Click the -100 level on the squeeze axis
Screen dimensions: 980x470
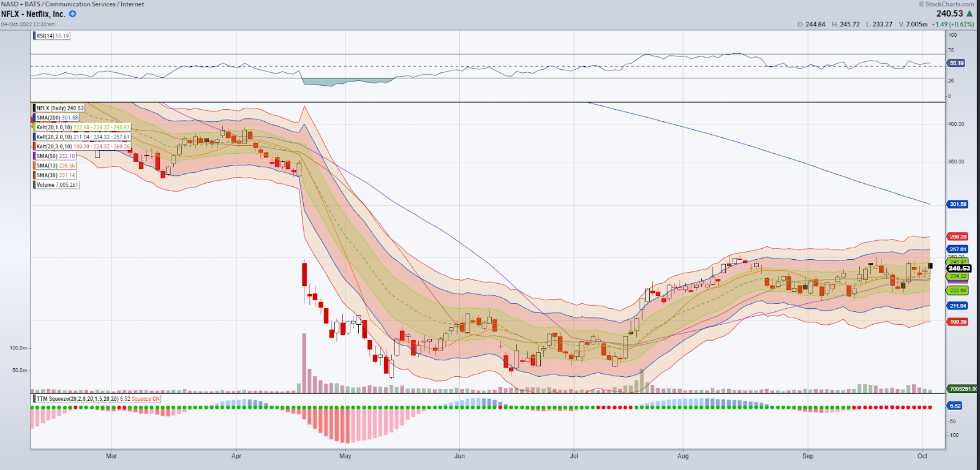click(x=954, y=435)
